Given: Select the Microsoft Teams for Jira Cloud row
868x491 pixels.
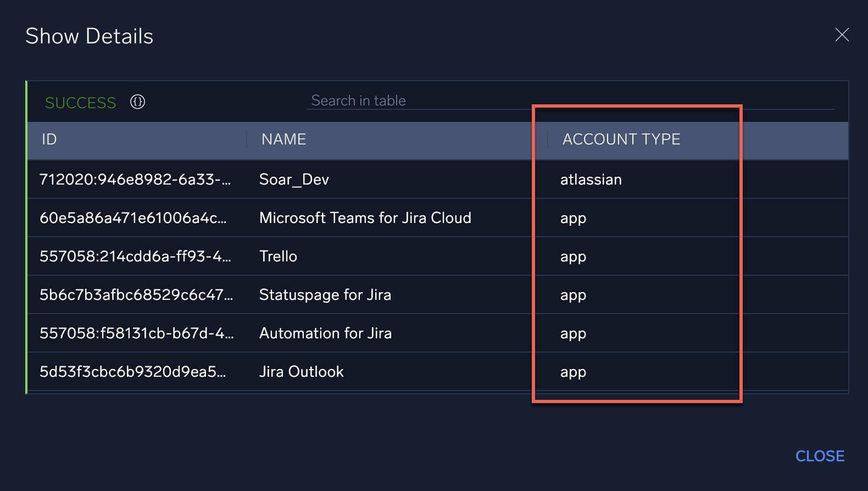Looking at the screenshot, I should point(365,218).
